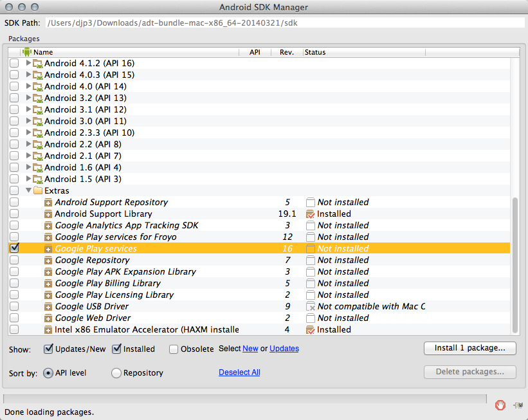Image resolution: width=528 pixels, height=420 pixels.
Task: Select the Repository sort radio button
Action: 116,373
